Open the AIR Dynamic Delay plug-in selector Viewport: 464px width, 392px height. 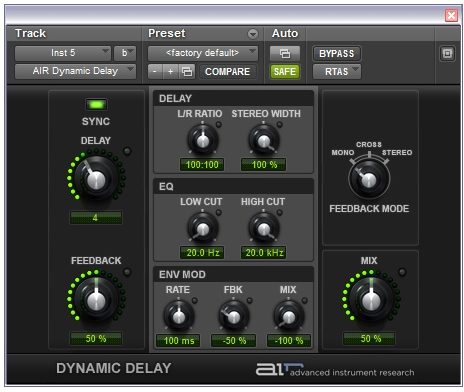(75, 71)
